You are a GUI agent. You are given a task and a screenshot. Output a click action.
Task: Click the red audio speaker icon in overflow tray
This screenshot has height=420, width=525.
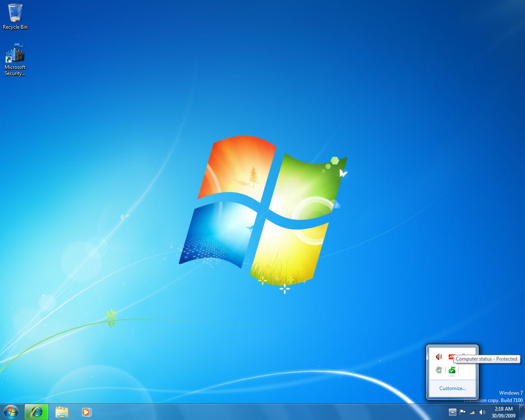tap(439, 357)
